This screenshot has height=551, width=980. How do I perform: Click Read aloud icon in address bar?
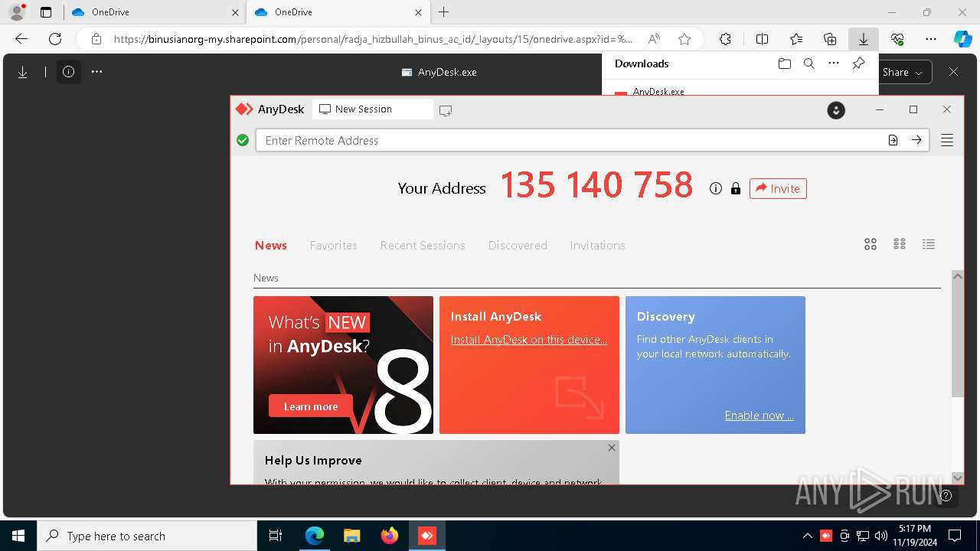(x=654, y=39)
